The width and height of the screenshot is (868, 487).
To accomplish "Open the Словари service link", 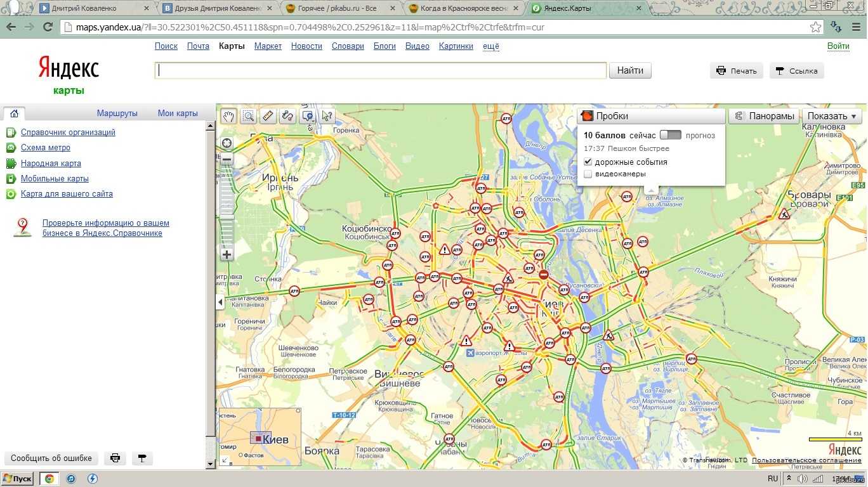I will (348, 46).
